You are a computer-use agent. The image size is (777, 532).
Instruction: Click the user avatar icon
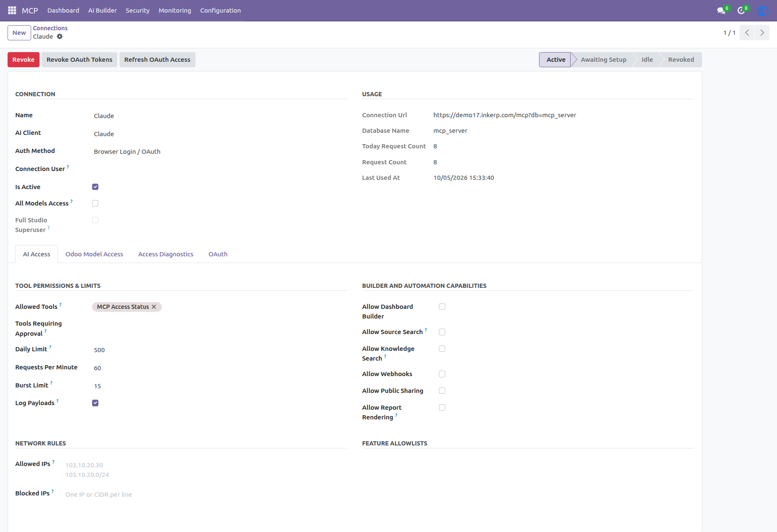[762, 11]
